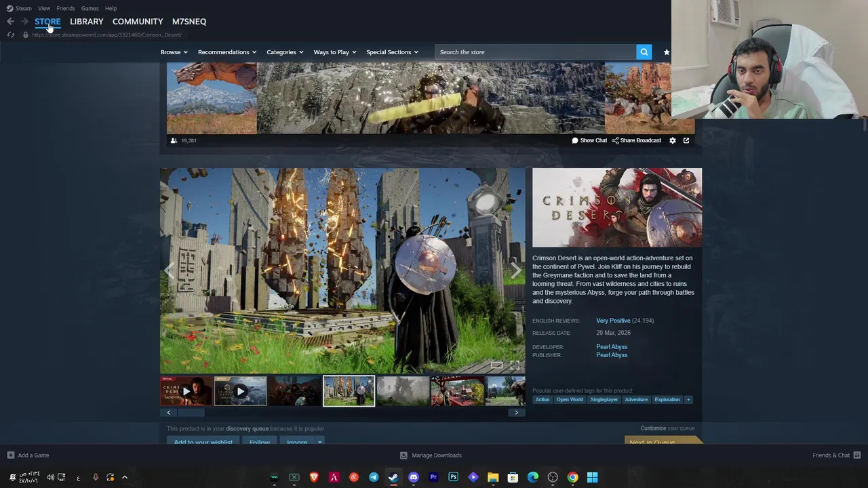Open Google Chrome from the taskbar
Screen dimensions: 868x488
point(572,477)
